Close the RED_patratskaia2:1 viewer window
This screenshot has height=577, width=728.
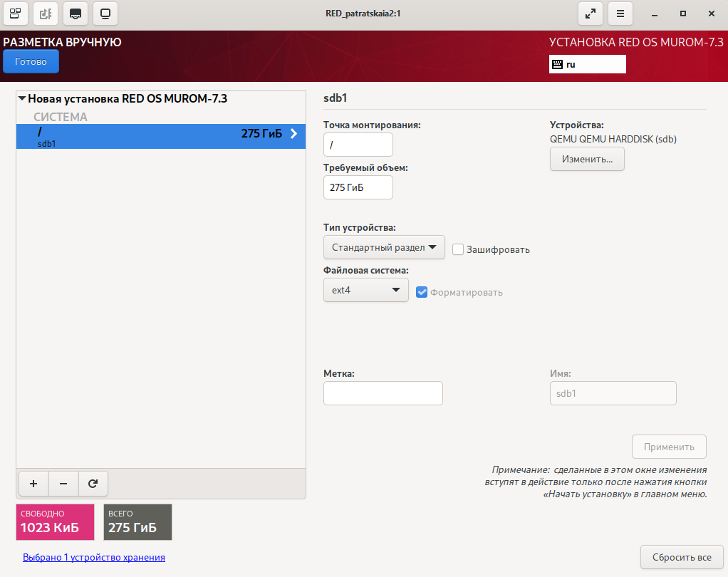pos(712,14)
